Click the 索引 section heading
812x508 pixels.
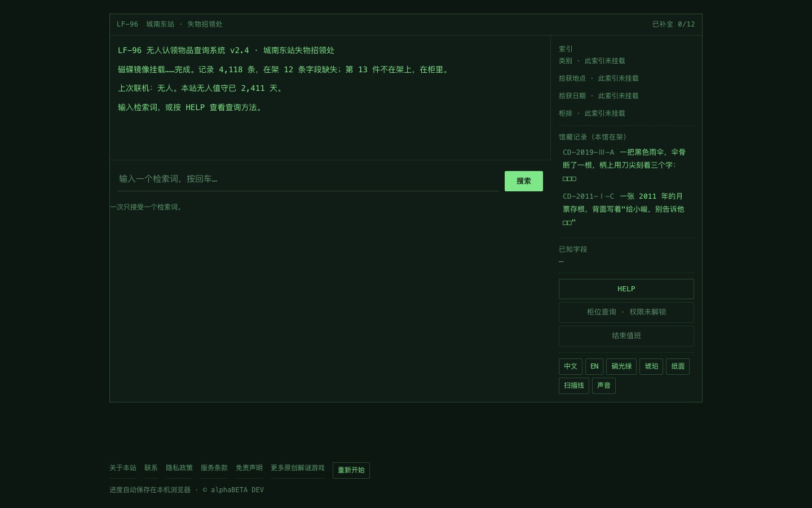click(x=566, y=49)
